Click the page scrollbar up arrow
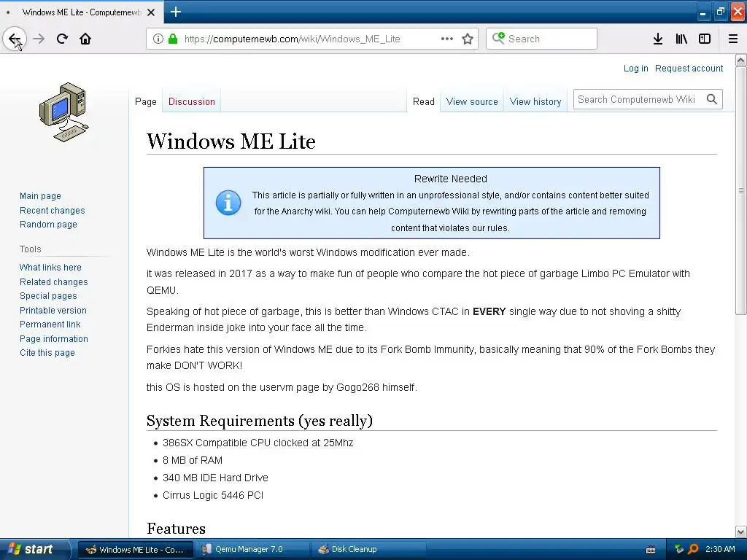This screenshot has width=747, height=560. (x=741, y=60)
